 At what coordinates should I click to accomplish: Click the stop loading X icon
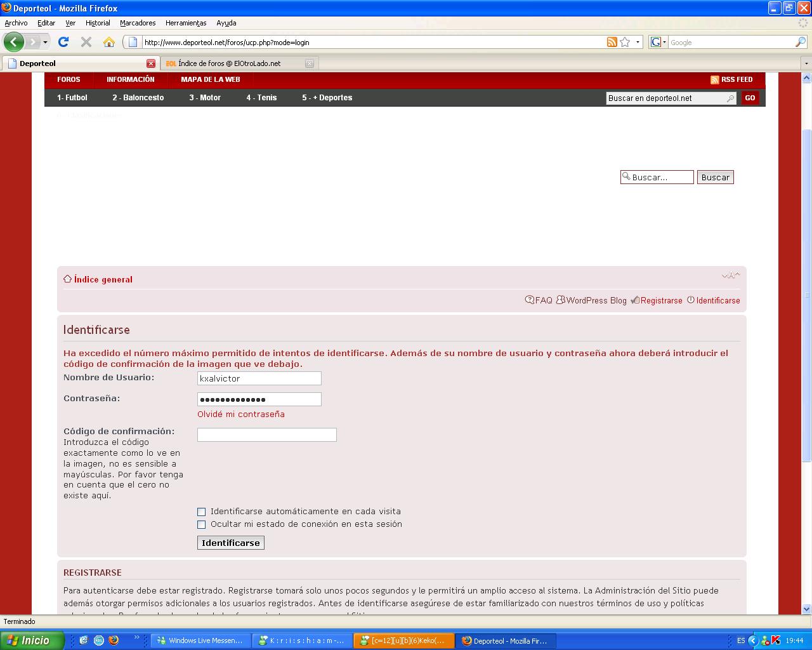(86, 42)
